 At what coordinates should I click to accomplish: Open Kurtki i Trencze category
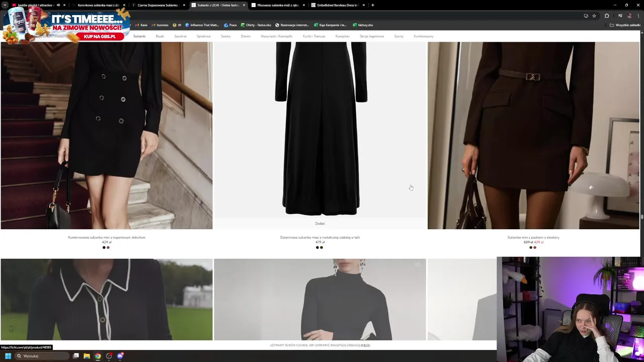(x=314, y=36)
